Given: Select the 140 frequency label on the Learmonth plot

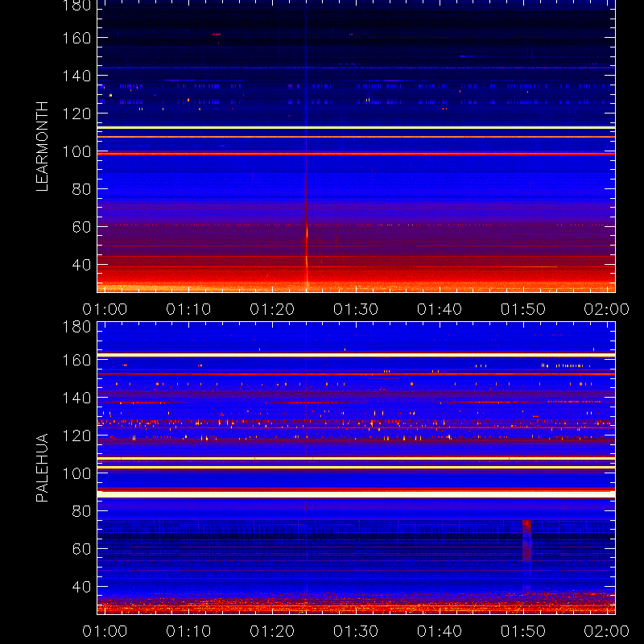Looking at the screenshot, I should (x=76, y=76).
